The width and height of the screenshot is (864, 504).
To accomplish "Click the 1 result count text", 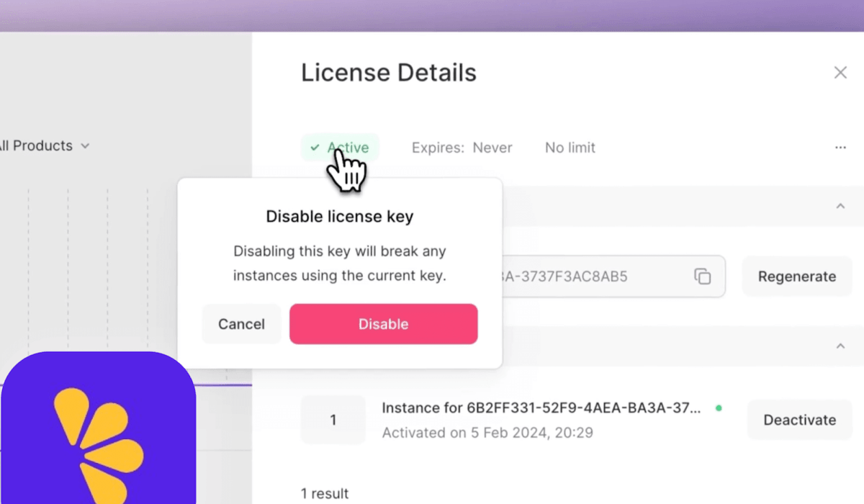I will click(x=325, y=493).
